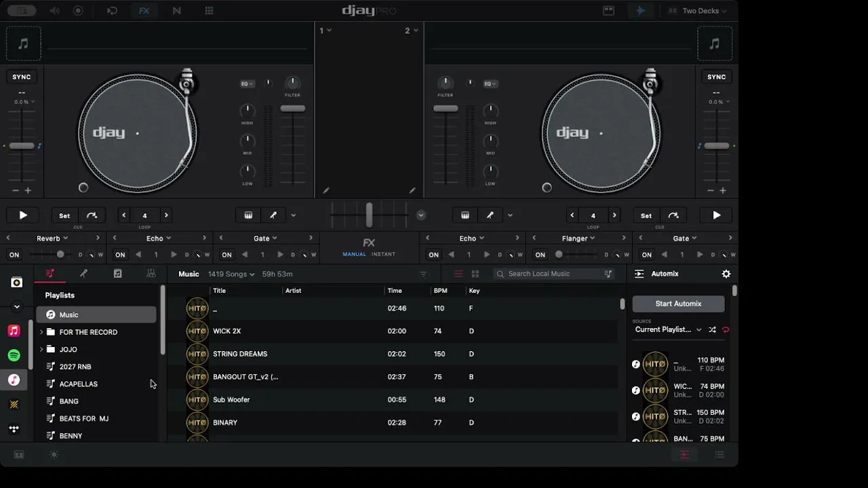Open the pad grid on the left deck
The width and height of the screenshot is (868, 488).
tap(248, 216)
